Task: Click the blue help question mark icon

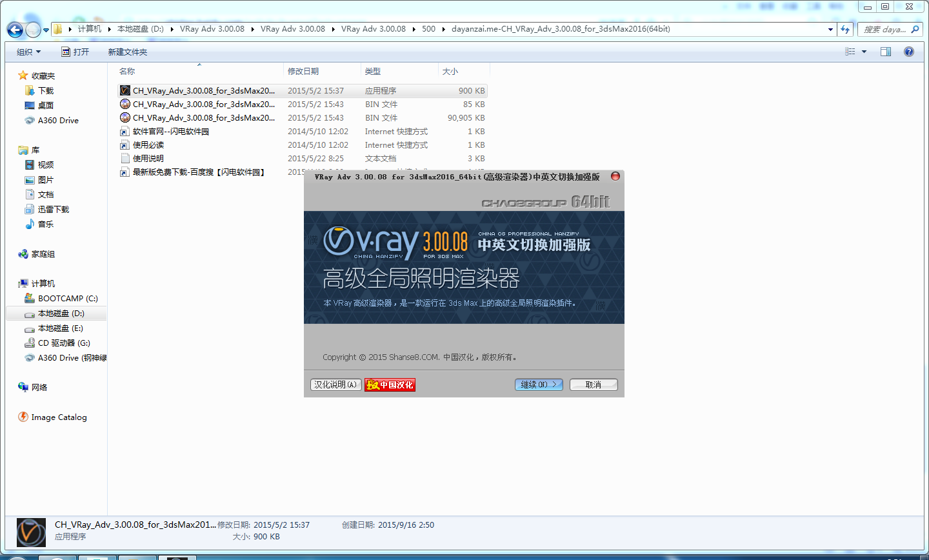Action: pos(909,52)
